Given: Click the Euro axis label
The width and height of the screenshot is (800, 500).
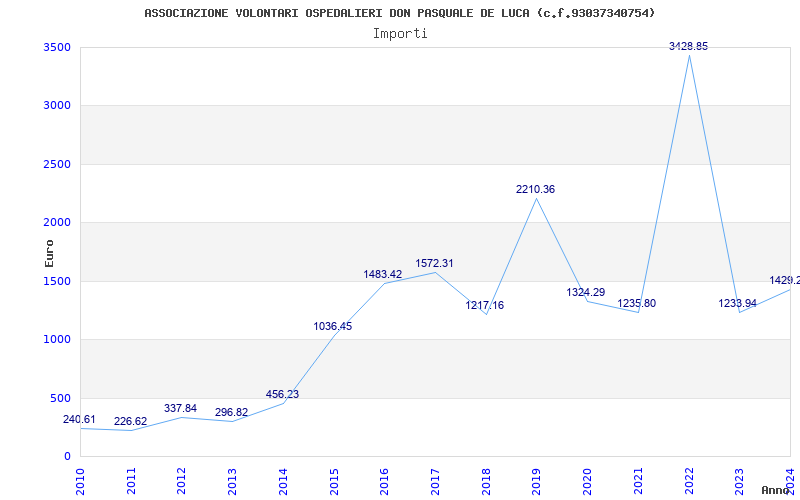Looking at the screenshot, I should point(49,253).
